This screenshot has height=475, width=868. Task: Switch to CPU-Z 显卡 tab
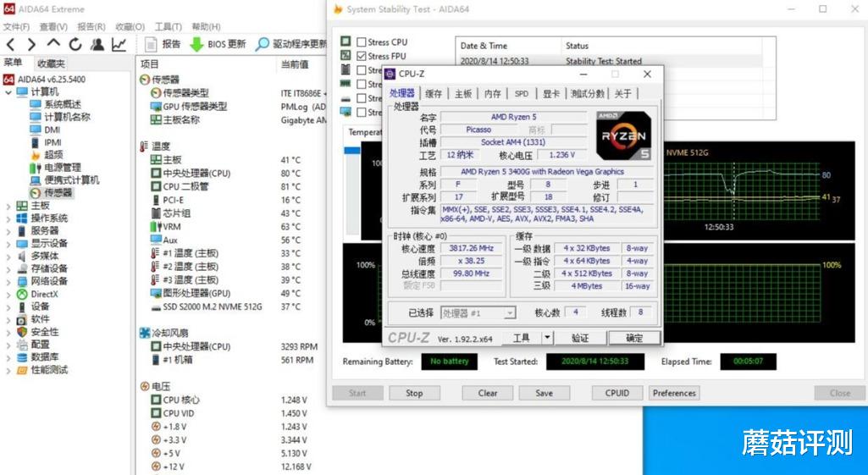click(x=550, y=93)
